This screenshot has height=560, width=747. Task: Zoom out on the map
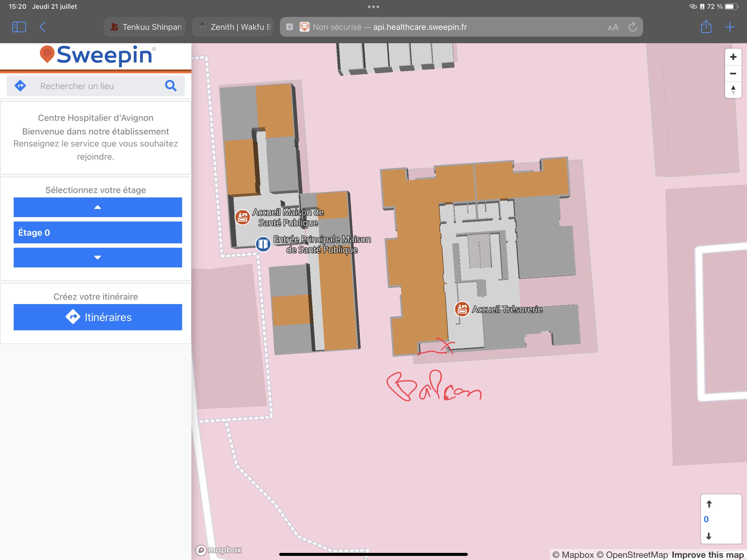(x=733, y=73)
